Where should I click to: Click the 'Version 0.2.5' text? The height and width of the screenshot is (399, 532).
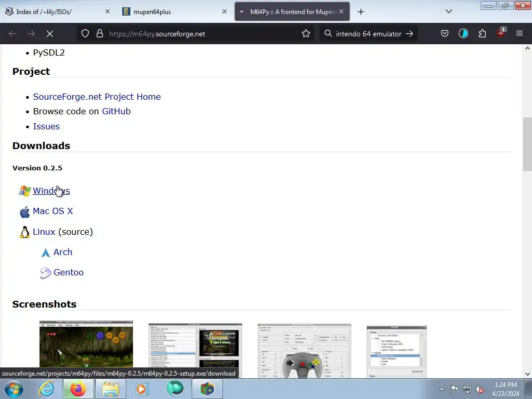37,168
